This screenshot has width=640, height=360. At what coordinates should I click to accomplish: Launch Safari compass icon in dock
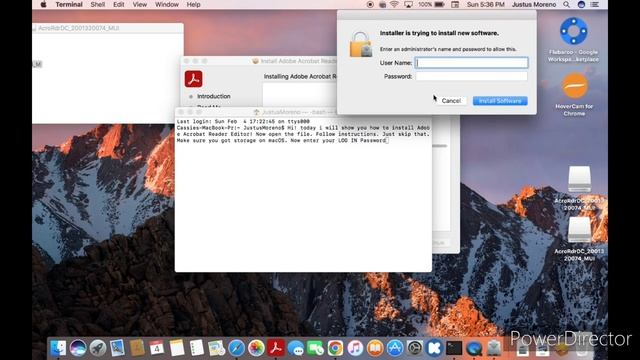(x=236, y=348)
